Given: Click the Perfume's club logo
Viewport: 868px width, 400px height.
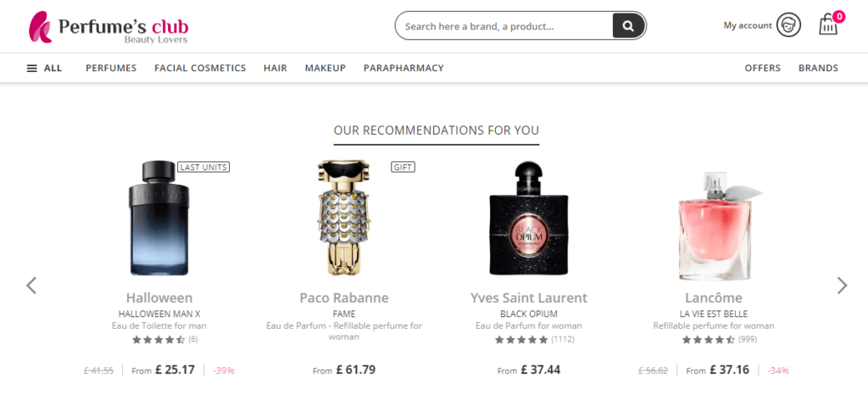Looking at the screenshot, I should point(108,27).
